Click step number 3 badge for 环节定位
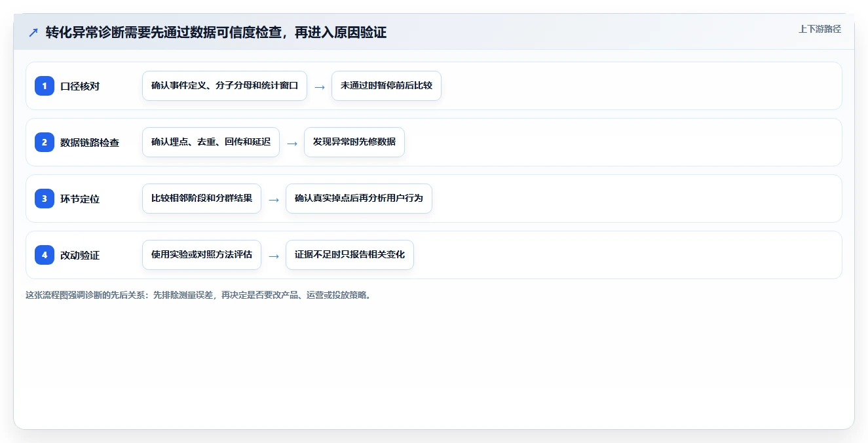This screenshot has width=868, height=443. click(45, 199)
